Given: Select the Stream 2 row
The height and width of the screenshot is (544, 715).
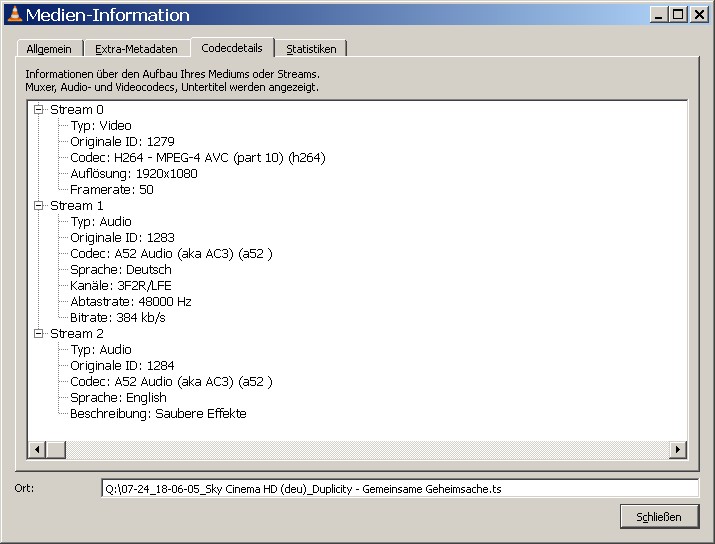Looking at the screenshot, I should click(77, 334).
